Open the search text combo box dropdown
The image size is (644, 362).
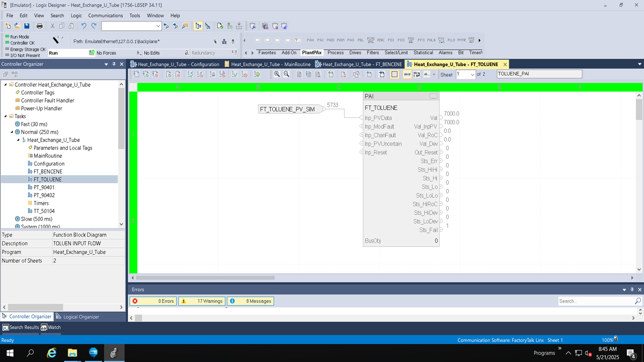click(x=158, y=26)
